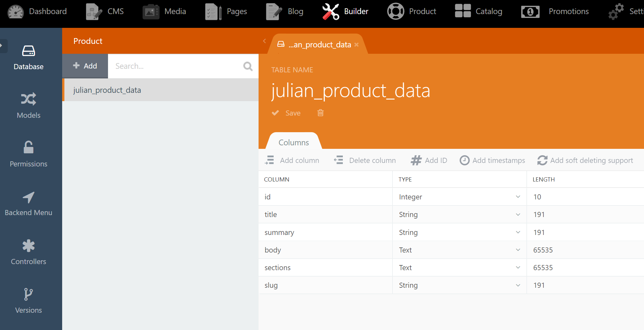Open type dropdown for slug column
This screenshot has width=644, height=330.
click(x=518, y=285)
